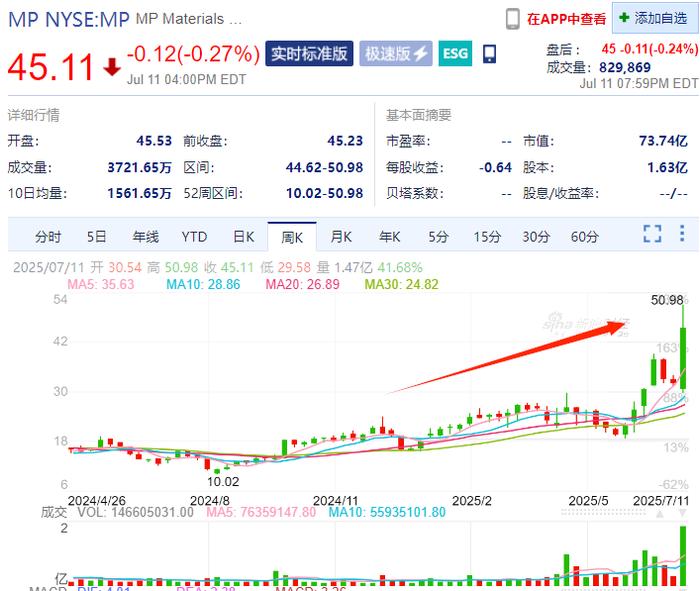
Task: Switch to the 年K chart tab
Action: [390, 237]
